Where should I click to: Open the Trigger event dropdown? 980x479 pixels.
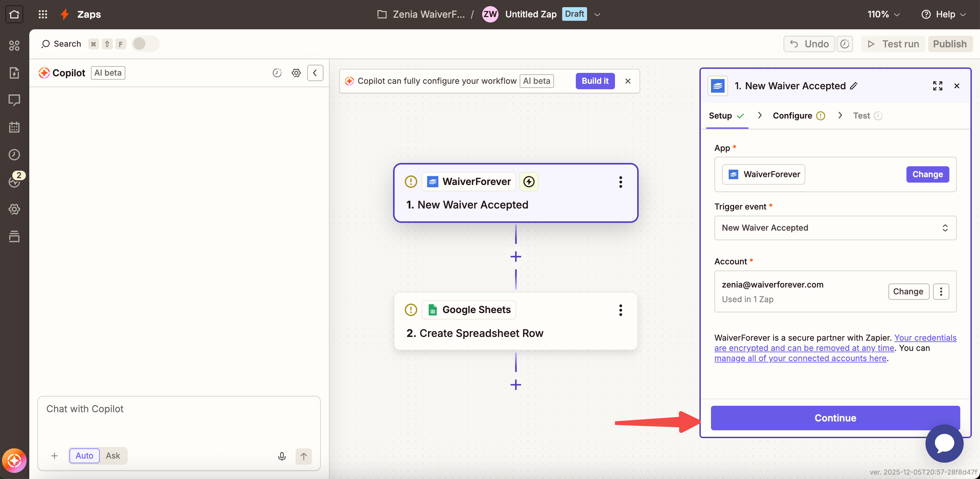(835, 228)
